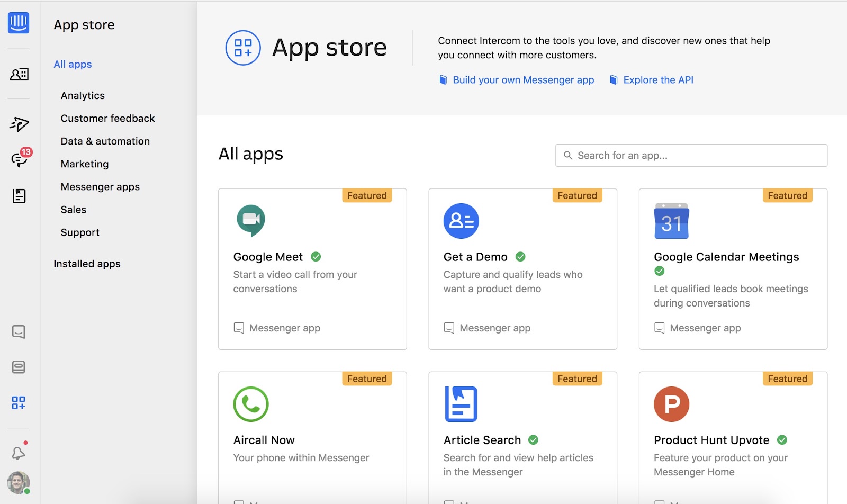Click the Product Hunt Upvote app icon
847x504 pixels.
(671, 404)
